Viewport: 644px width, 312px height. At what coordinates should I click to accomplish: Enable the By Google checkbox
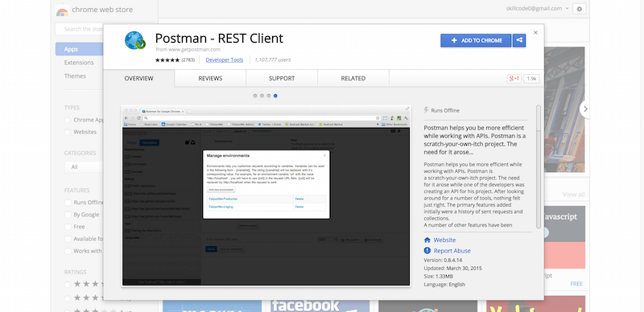pos(68,215)
